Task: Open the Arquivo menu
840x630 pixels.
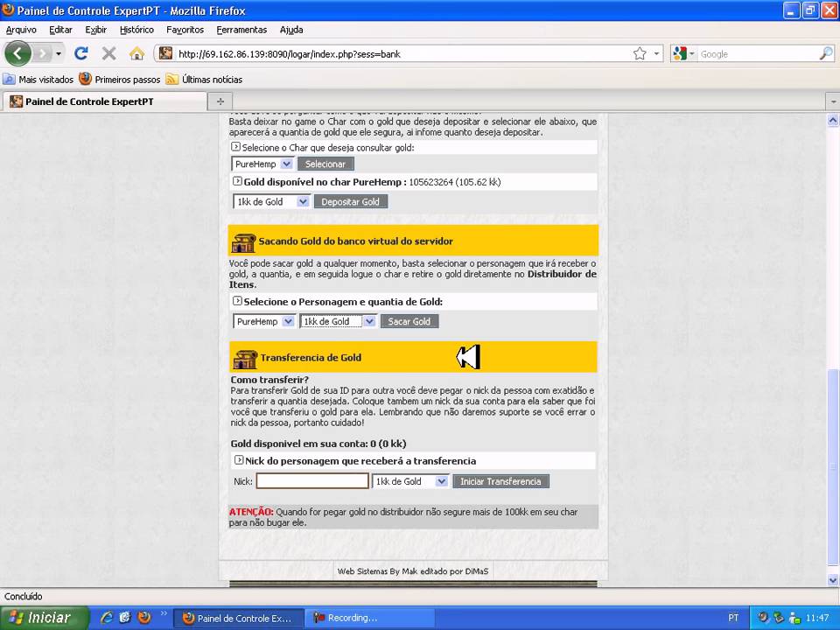Action: pos(21,30)
